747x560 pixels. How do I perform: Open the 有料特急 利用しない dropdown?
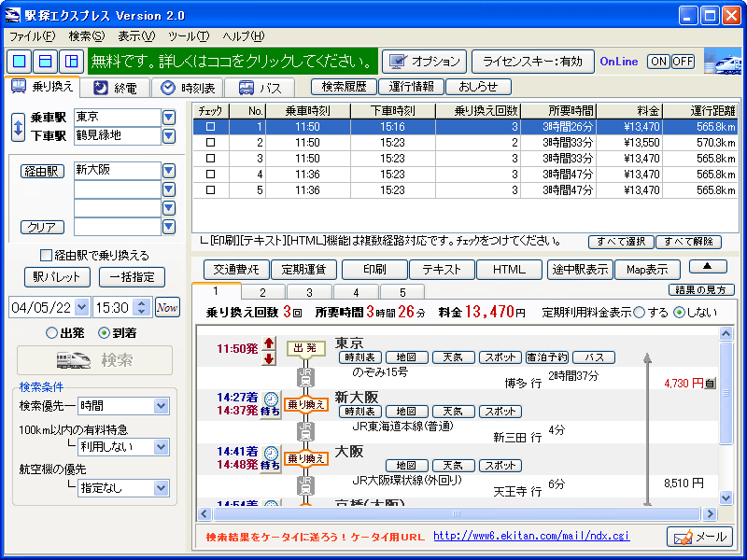[x=162, y=447]
